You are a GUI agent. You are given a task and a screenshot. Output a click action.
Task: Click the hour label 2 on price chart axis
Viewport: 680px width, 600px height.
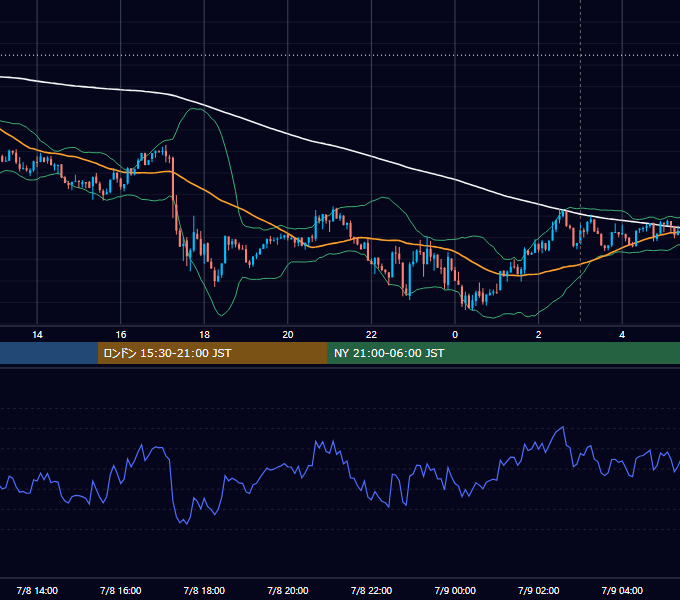pyautogui.click(x=539, y=335)
